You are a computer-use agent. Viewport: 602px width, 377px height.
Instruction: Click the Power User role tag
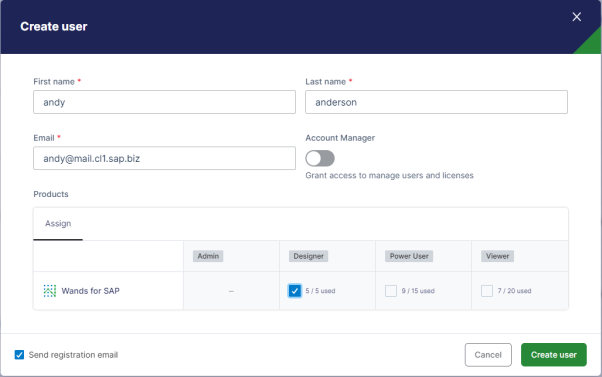click(409, 256)
